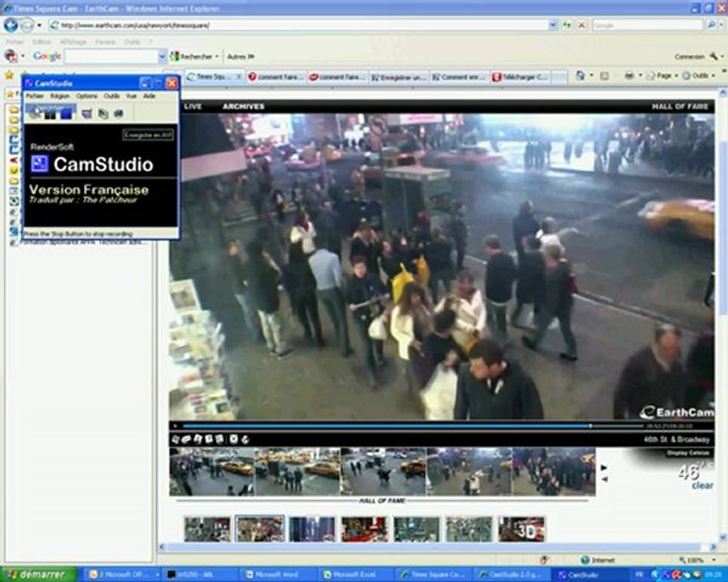Screen dimensions: 728x582
Task: Open the highlighted second hall of fame thumbnail
Action: [260, 529]
